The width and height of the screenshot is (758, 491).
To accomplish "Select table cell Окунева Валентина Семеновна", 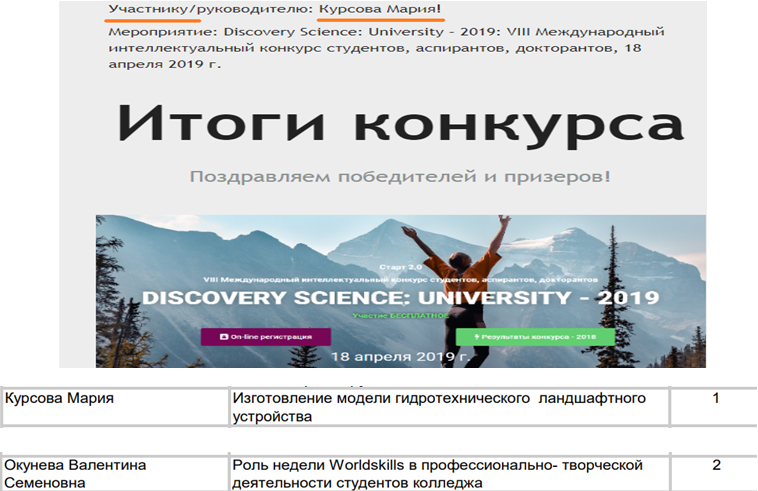I will [115, 473].
